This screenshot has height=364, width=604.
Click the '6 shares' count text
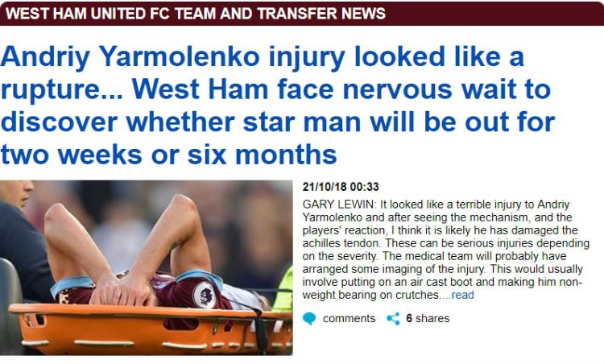click(x=428, y=319)
